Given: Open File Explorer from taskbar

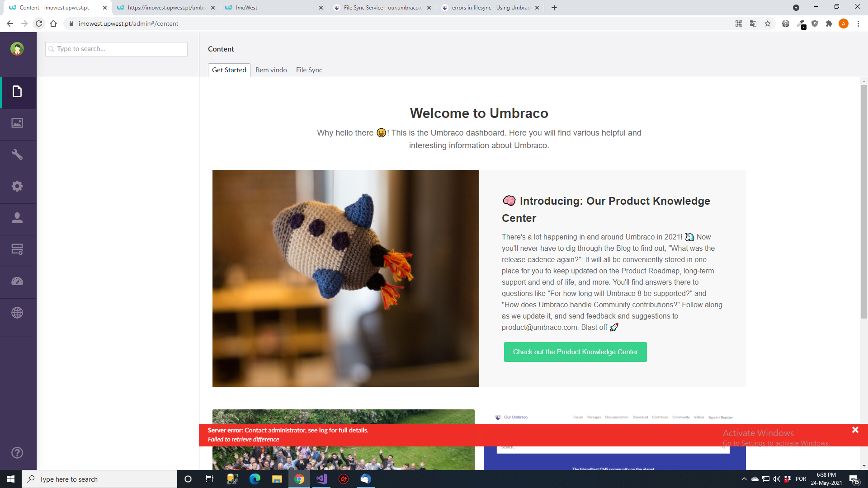Looking at the screenshot, I should click(x=277, y=479).
